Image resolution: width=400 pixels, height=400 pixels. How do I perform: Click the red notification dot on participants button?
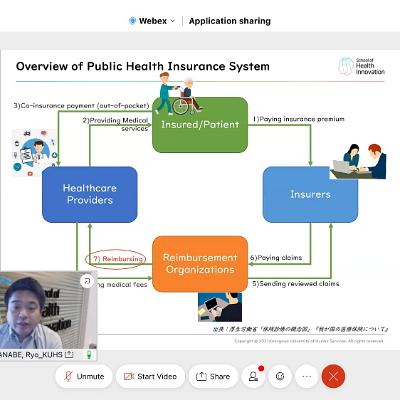click(x=261, y=368)
